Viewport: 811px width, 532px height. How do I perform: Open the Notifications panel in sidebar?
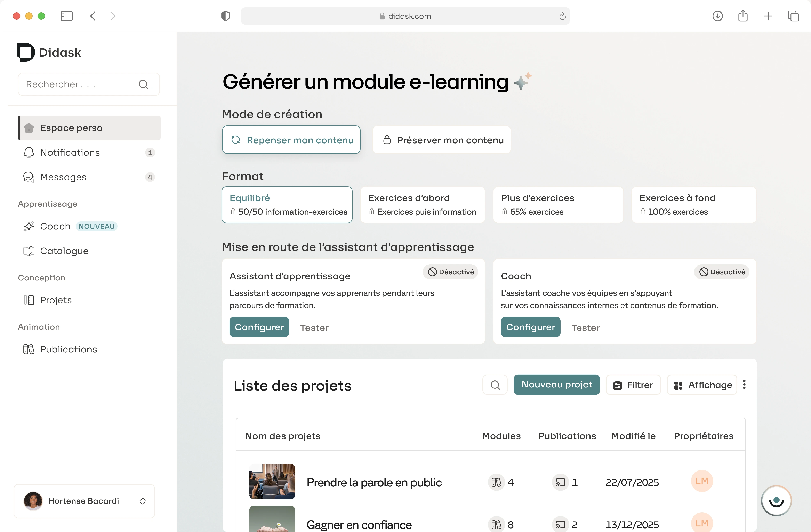(x=70, y=152)
